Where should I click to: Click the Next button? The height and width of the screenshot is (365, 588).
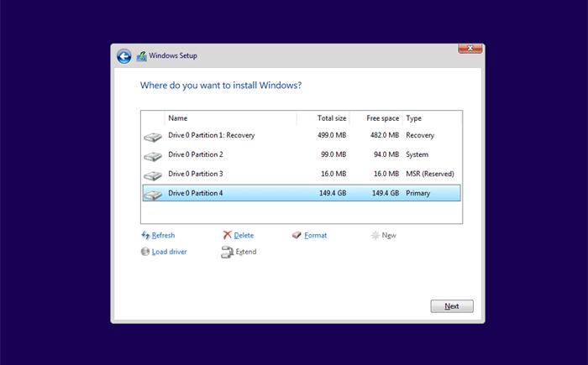tap(452, 306)
